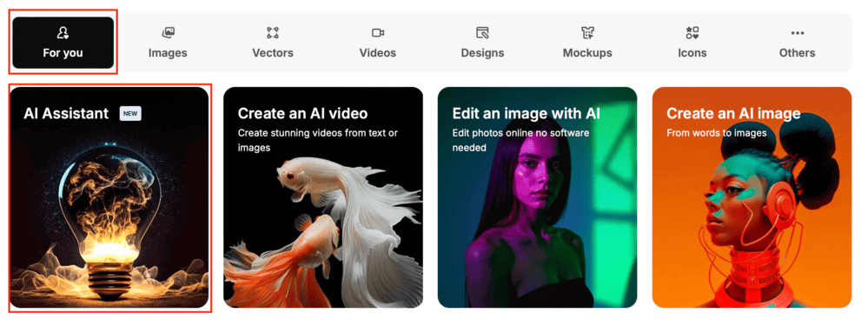
Task: Click the Images photo stack icon
Action: coord(168,33)
